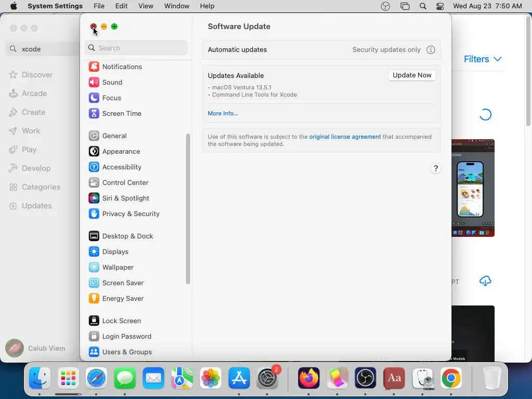This screenshot has width=532, height=399.
Task: Open Photos app from the Dock
Action: 211,378
